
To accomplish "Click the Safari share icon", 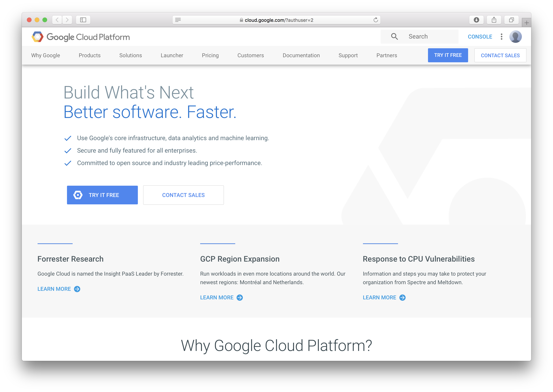I will click(494, 20).
